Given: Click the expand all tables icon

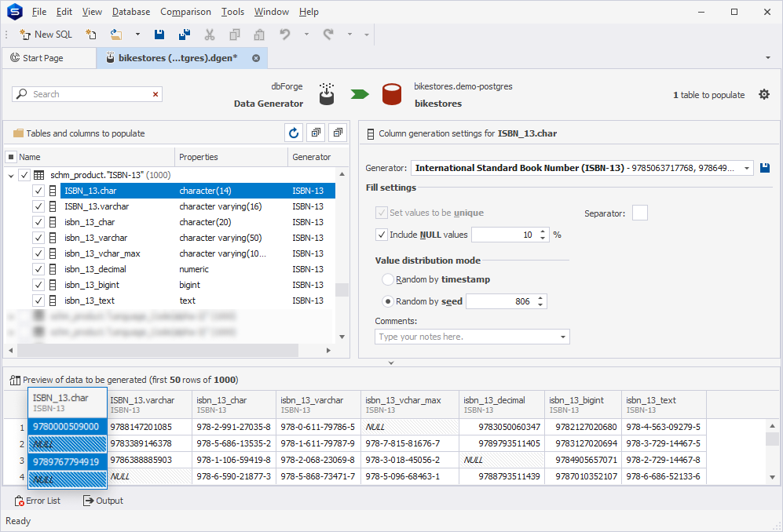Looking at the screenshot, I should pyautogui.click(x=316, y=133).
